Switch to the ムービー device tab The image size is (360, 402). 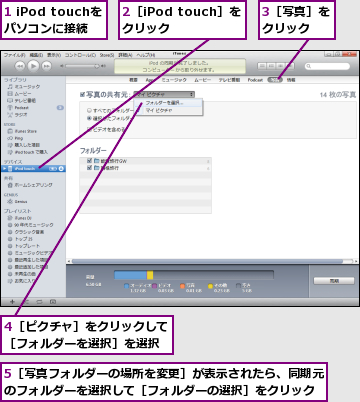pyautogui.click(x=203, y=80)
